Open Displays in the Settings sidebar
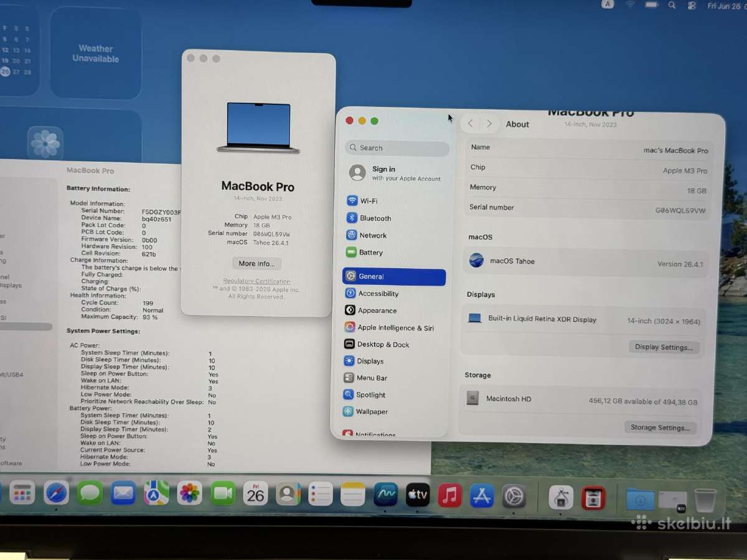This screenshot has width=747, height=560. tap(395, 362)
